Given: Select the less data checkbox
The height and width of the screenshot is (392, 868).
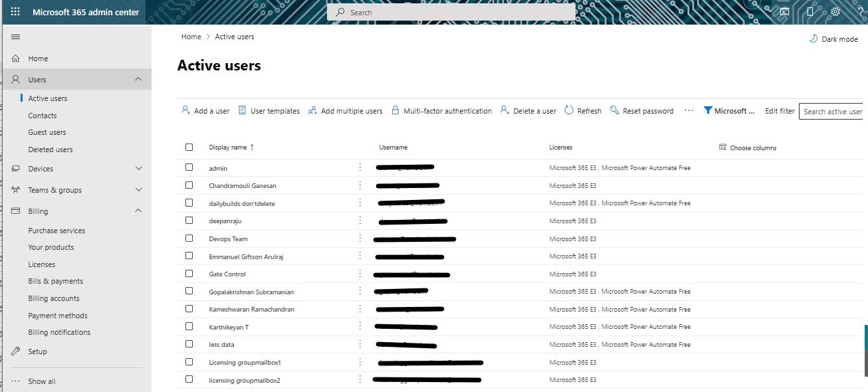Looking at the screenshot, I should pos(189,344).
